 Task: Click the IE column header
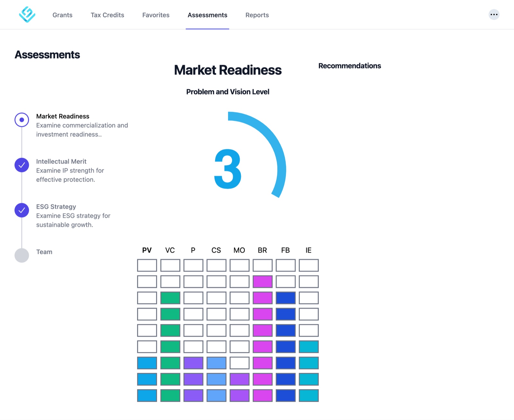(x=308, y=250)
